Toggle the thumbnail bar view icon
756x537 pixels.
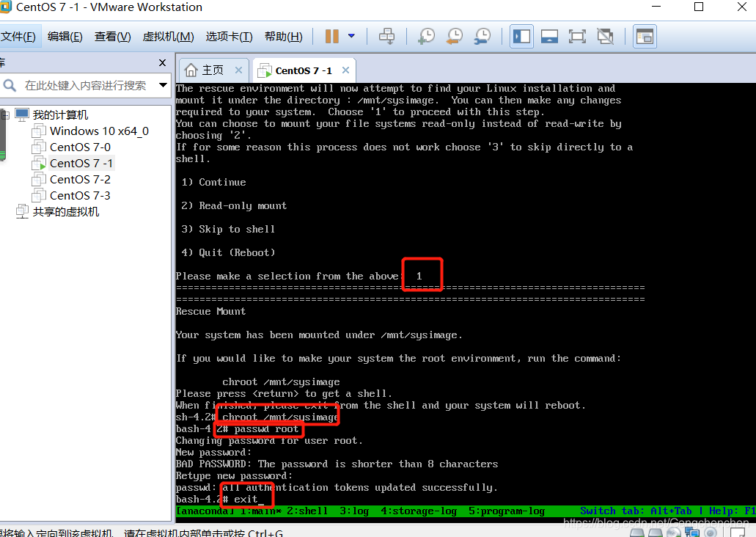click(x=549, y=36)
